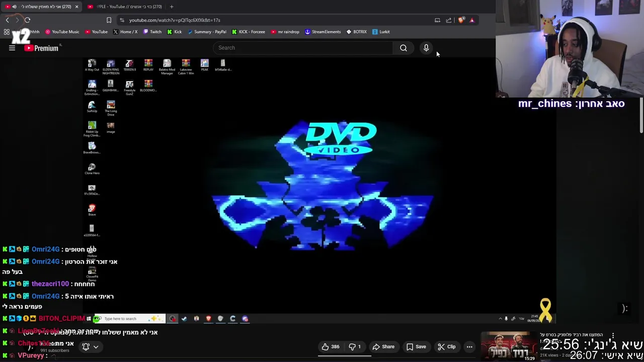
Task: Select the Clone Hero desktop shortcut
Action: tap(92, 168)
